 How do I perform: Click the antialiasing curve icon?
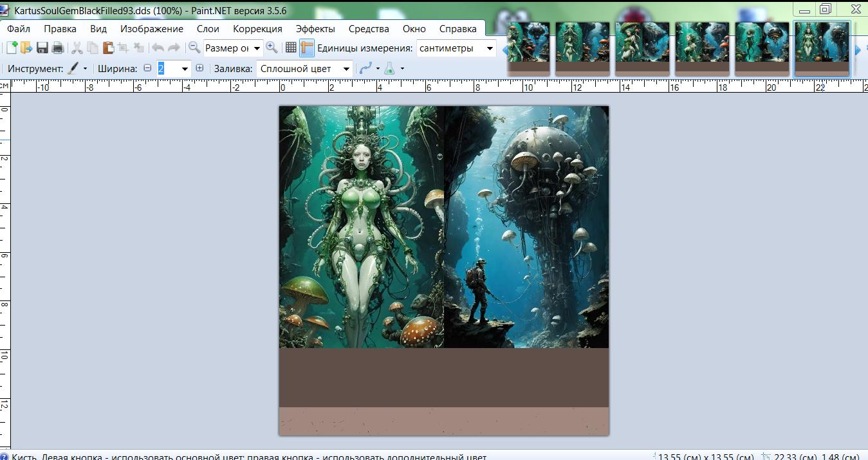click(365, 69)
